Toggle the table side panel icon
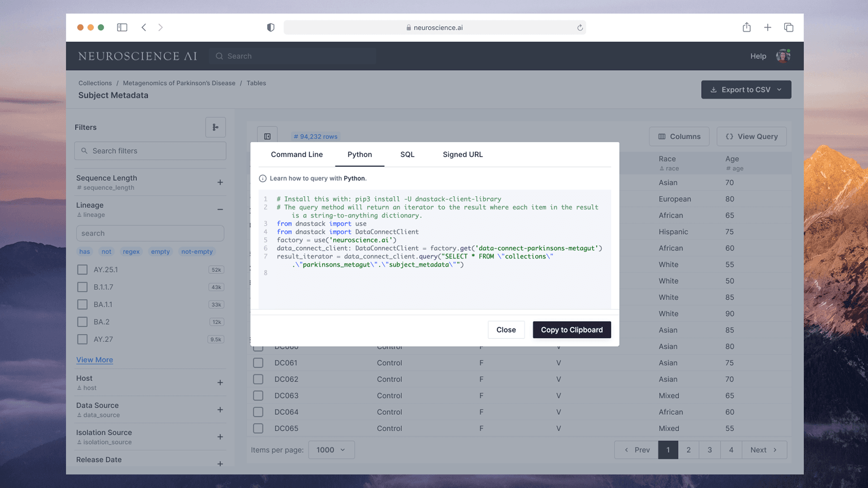Screen dimensions: 868x488 (x=267, y=136)
